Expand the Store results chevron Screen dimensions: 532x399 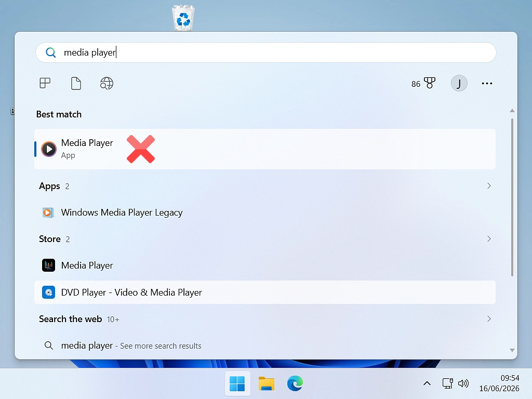tap(488, 239)
